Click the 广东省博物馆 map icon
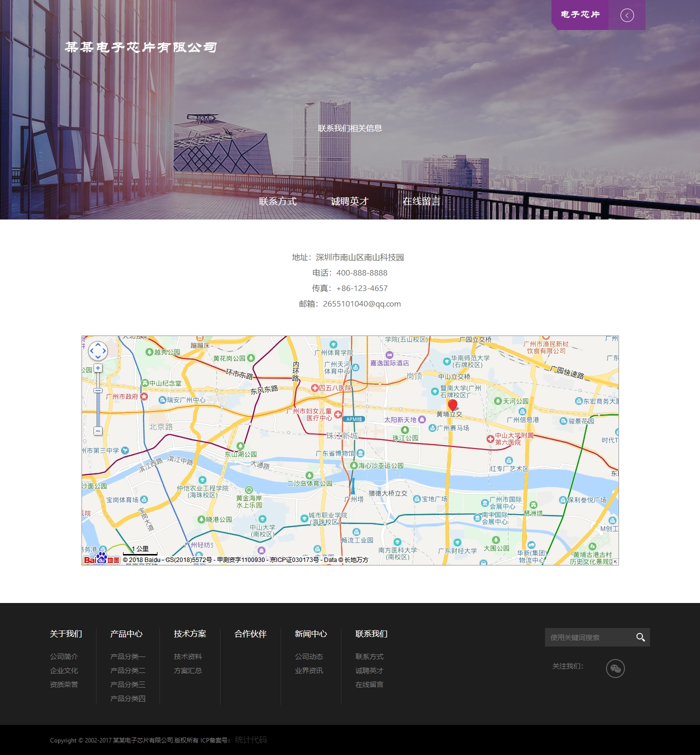700x755 pixels. (360, 453)
